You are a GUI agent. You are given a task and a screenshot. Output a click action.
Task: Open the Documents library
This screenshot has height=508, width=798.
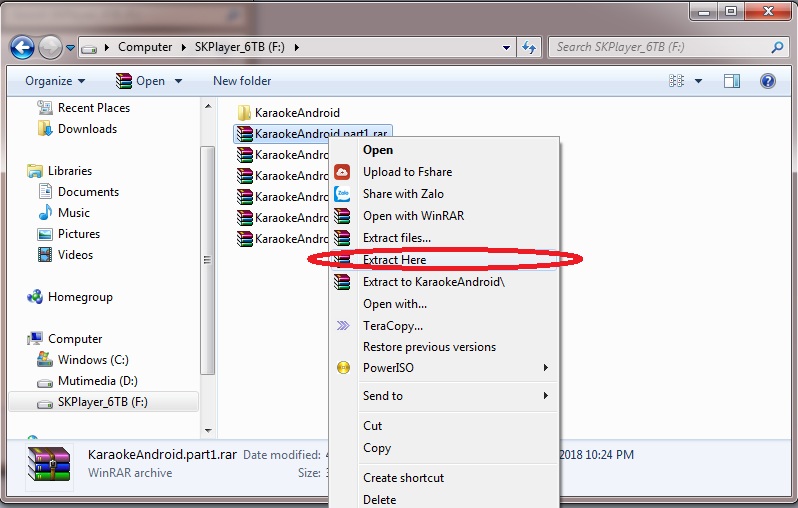click(79, 191)
